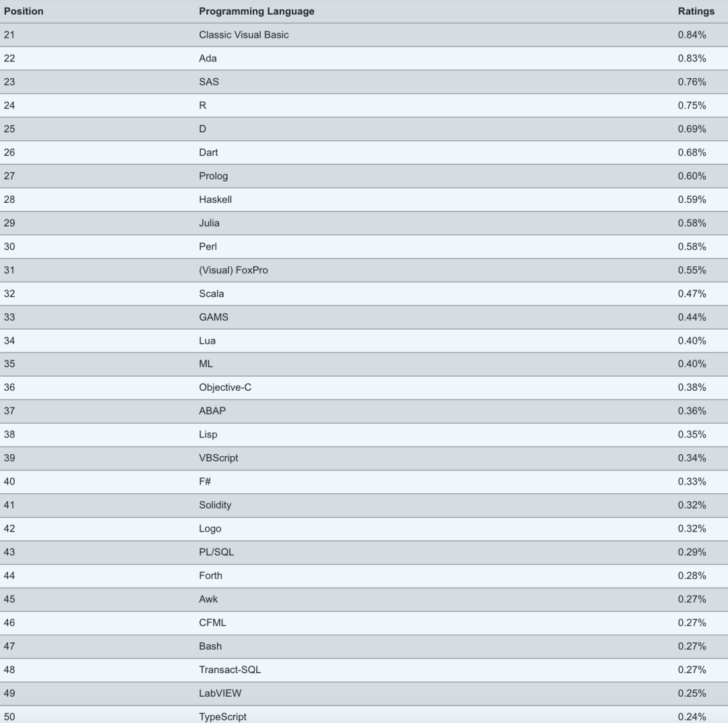Click the Scala rating value 0.47%

tap(692, 294)
